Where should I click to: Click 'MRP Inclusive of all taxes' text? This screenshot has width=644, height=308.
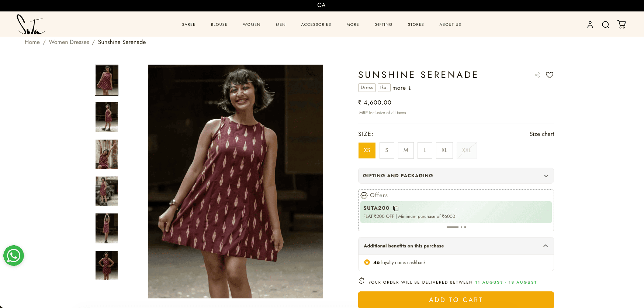(x=382, y=113)
